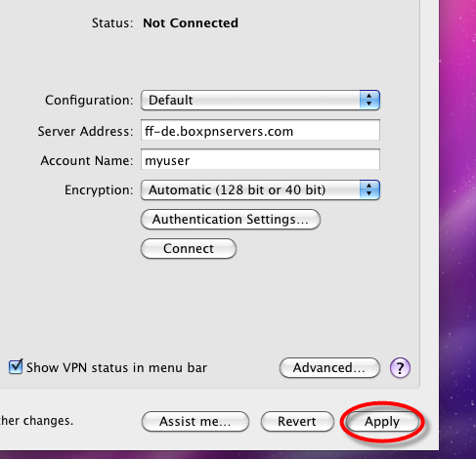Select the Account Name field with myuser
This screenshot has width=476, height=459.
[260, 159]
